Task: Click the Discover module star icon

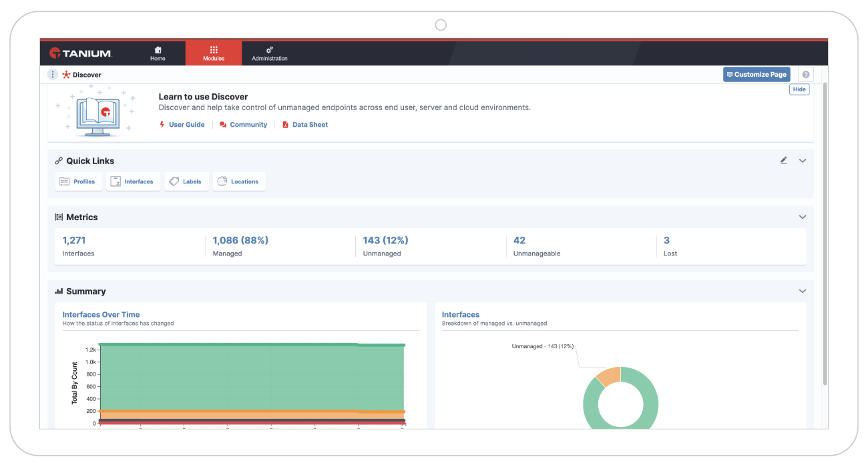Action: click(66, 75)
